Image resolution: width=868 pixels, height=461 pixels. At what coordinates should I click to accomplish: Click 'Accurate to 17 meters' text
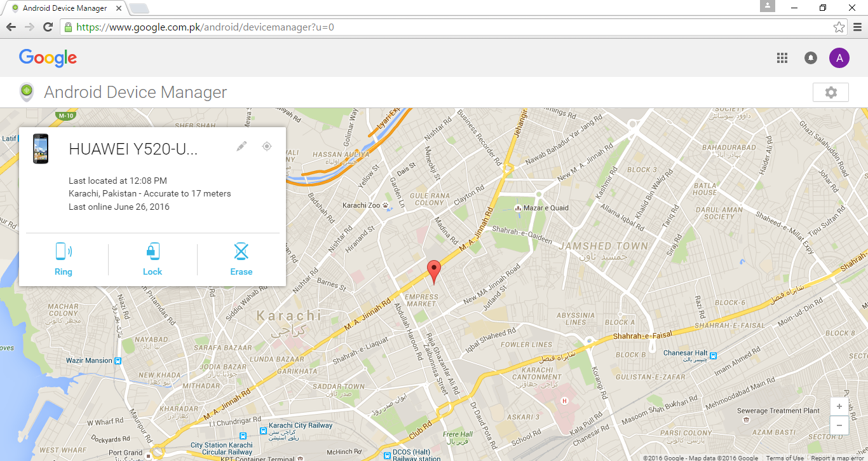tap(187, 193)
